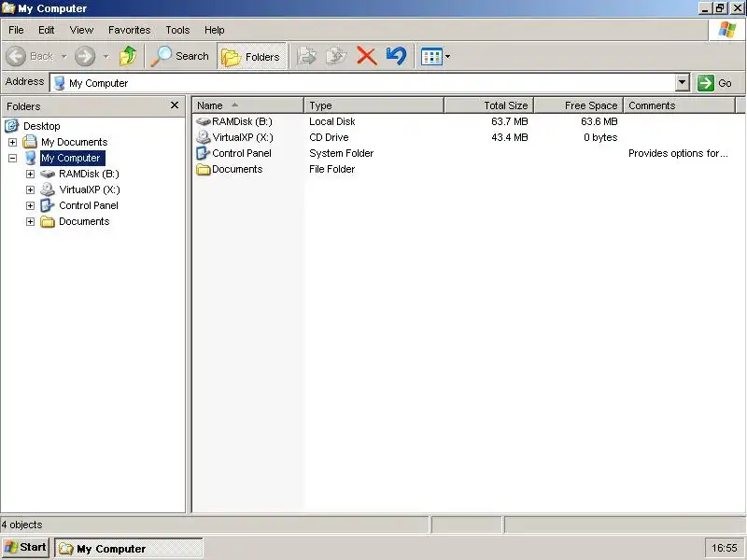Select VirtualXP (X:) CD drive icon in list
747x560 pixels.
(203, 137)
